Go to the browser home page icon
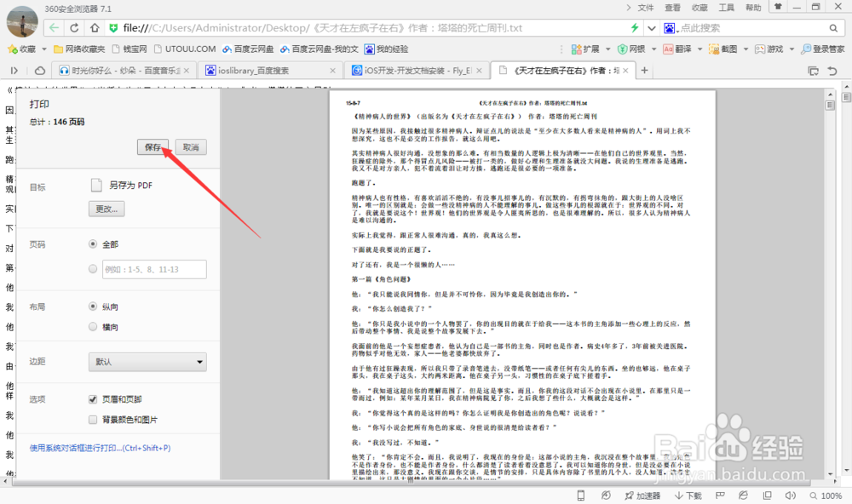852x504 pixels. click(95, 28)
